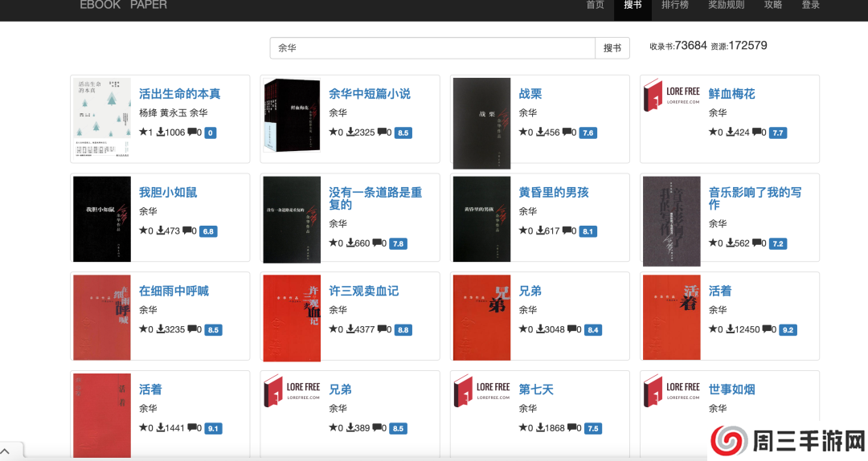
Task: Click the 8.8 rating badge on 许三观卖血记
Action: [x=403, y=330]
